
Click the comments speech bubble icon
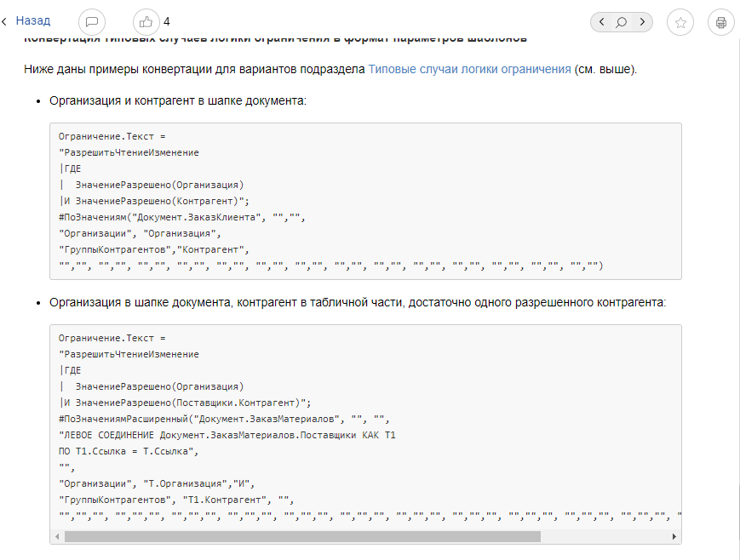tap(92, 22)
